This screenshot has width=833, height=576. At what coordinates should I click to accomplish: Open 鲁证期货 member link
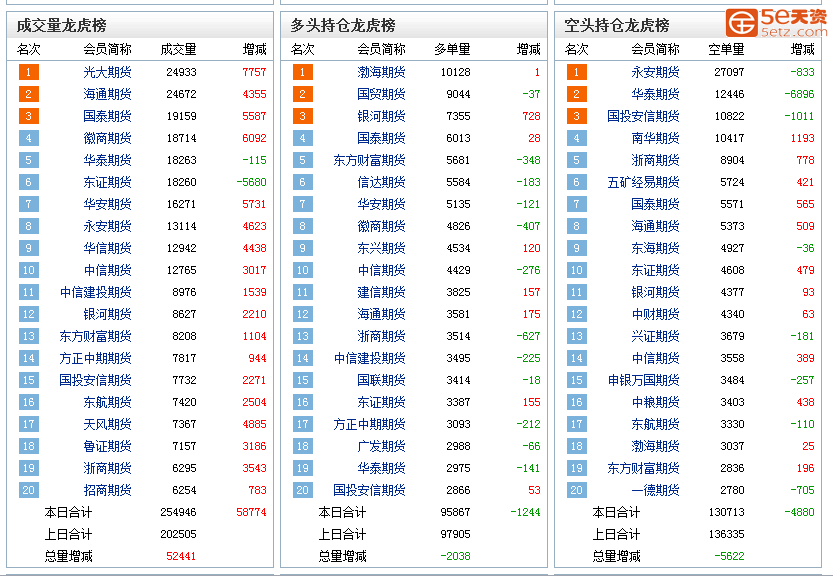coord(107,446)
